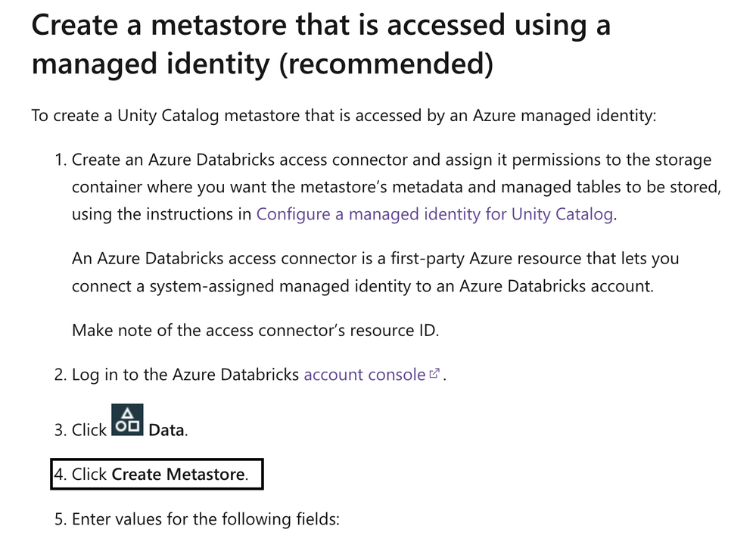Click the note about access connector's resource ID

click(255, 331)
